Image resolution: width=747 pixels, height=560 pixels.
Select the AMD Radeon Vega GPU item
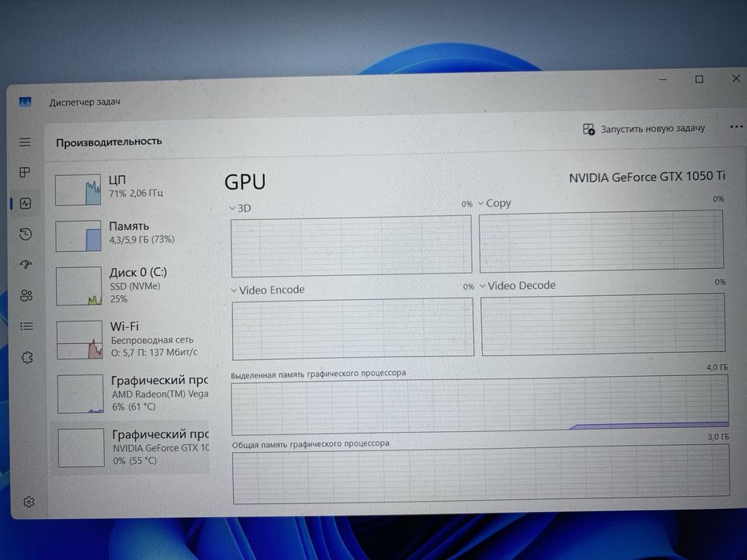pyautogui.click(x=131, y=394)
